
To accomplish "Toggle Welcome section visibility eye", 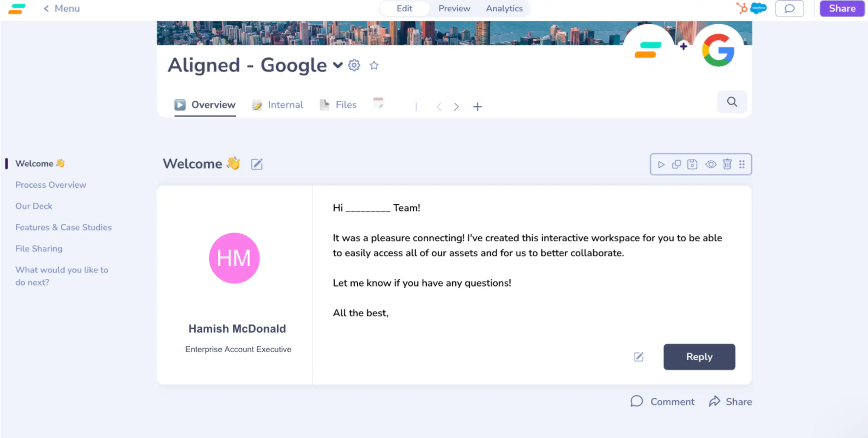I will [711, 164].
